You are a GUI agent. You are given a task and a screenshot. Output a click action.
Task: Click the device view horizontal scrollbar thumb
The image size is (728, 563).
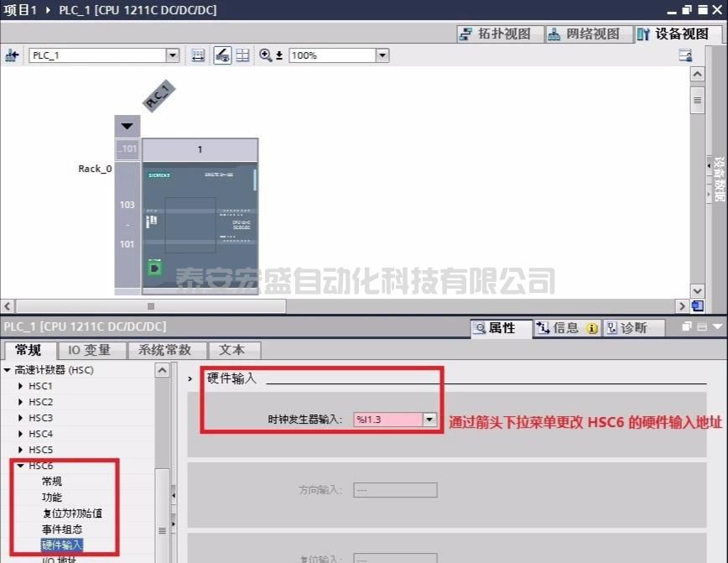[x=151, y=306]
